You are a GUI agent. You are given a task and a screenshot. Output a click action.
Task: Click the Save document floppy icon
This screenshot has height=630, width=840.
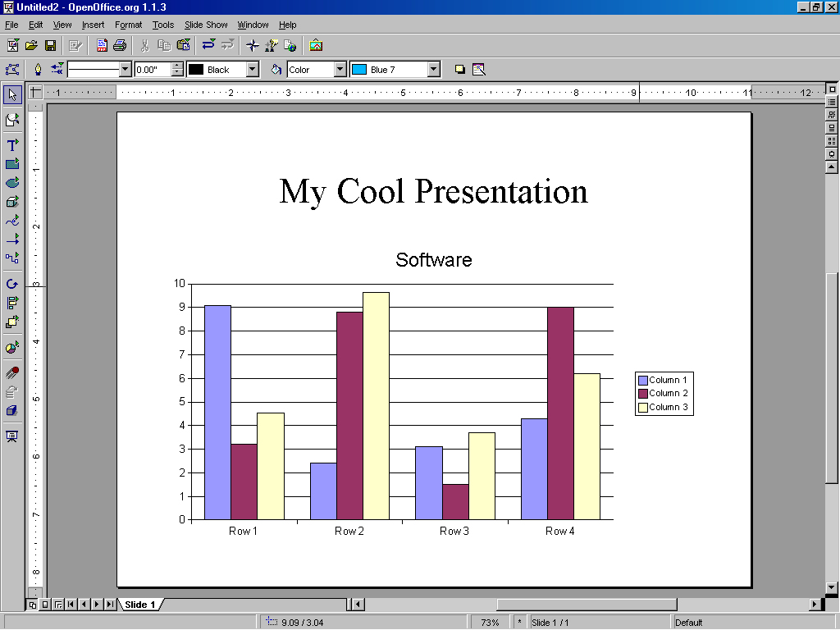point(50,45)
